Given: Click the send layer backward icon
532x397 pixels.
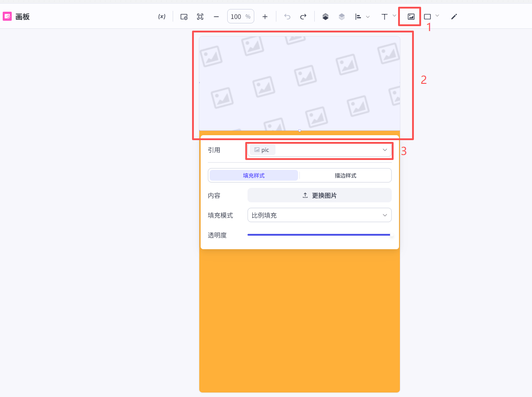Looking at the screenshot, I should coord(342,17).
